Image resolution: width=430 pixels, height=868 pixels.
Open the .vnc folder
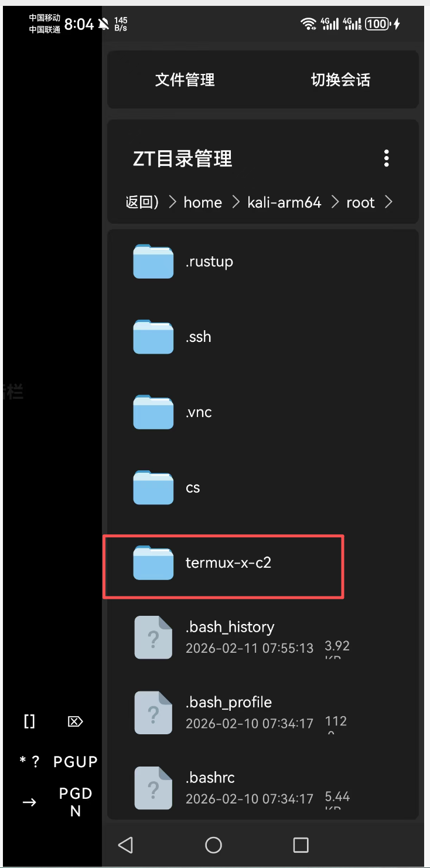click(263, 412)
